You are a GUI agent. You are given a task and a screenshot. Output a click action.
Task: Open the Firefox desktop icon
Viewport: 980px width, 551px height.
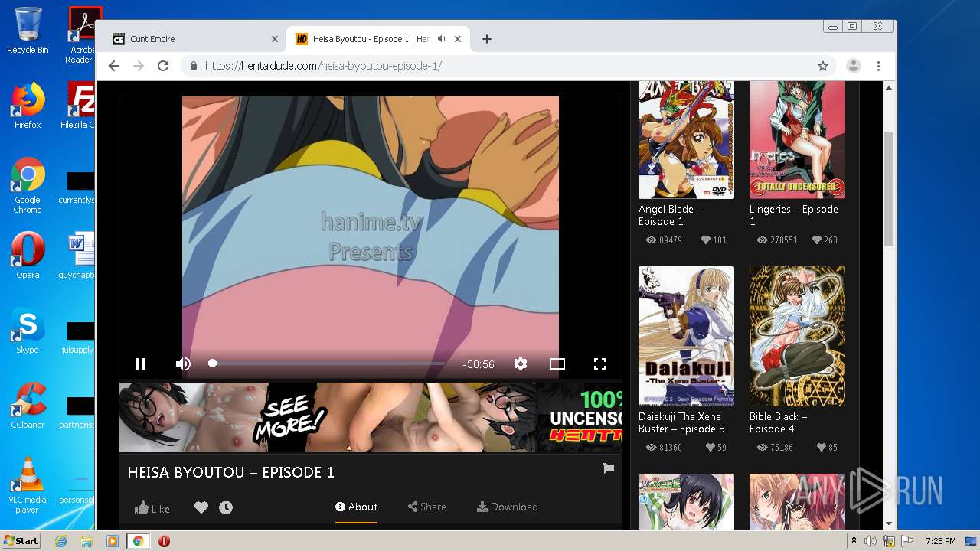point(28,106)
